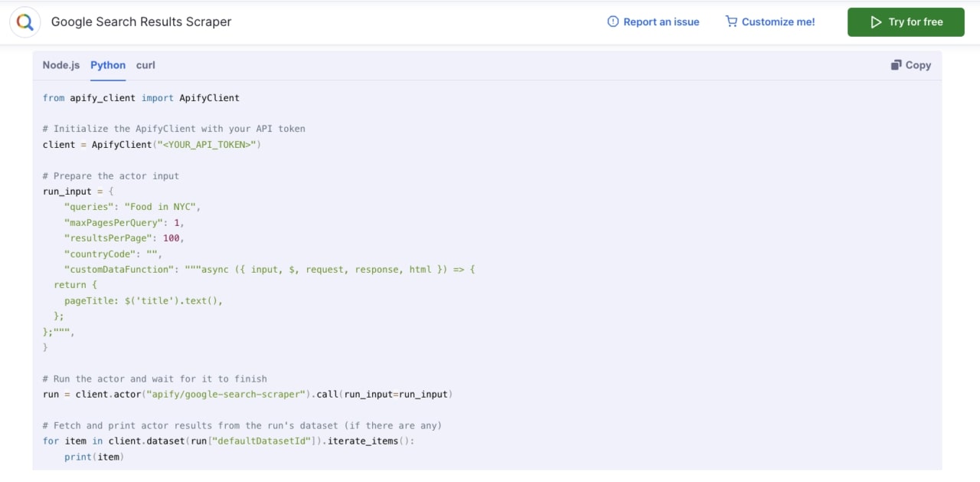The image size is (980, 482).
Task: Open the curl code tab
Action: (x=145, y=65)
